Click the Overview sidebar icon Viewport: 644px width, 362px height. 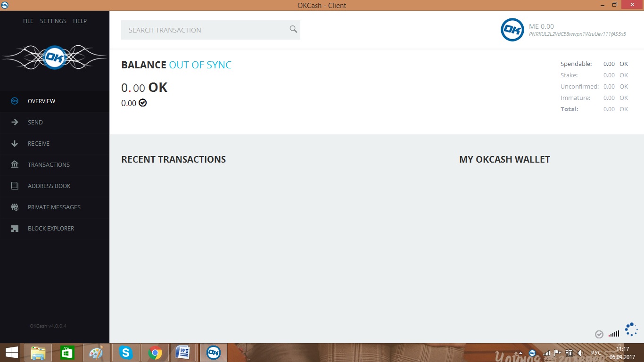tap(15, 101)
